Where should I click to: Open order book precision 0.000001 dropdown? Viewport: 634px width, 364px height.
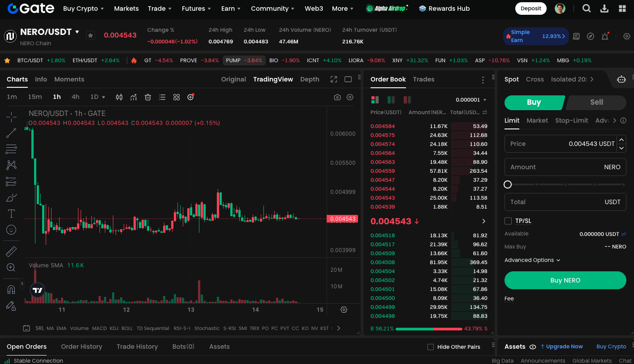pos(471,100)
